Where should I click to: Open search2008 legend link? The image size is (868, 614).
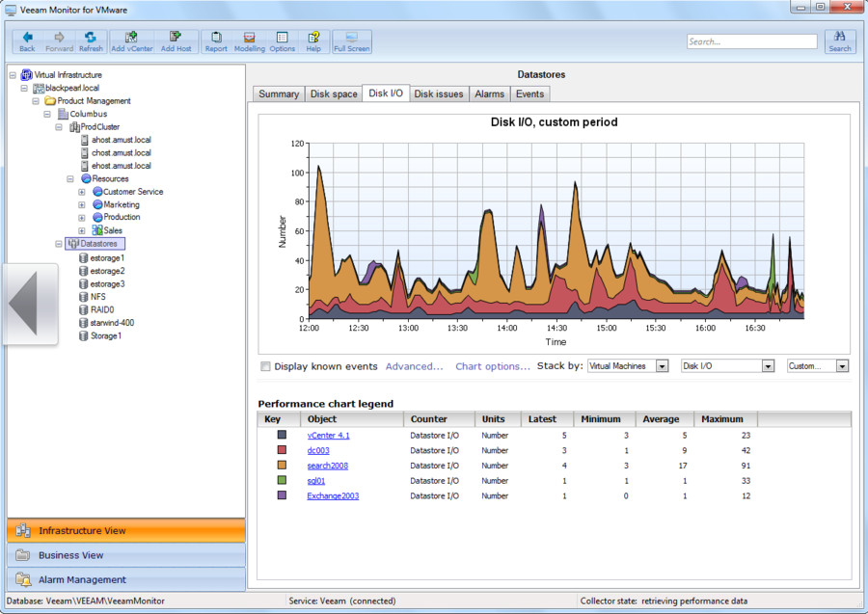(328, 466)
